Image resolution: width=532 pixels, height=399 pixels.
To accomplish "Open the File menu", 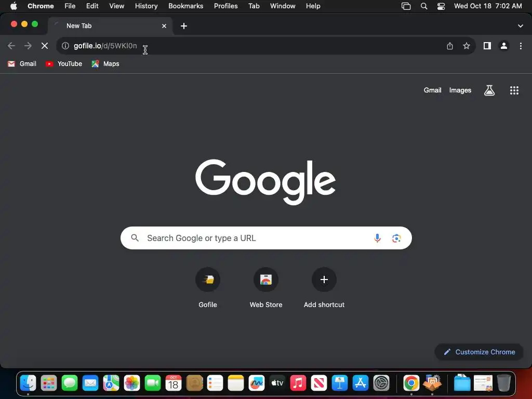I will (x=70, y=6).
